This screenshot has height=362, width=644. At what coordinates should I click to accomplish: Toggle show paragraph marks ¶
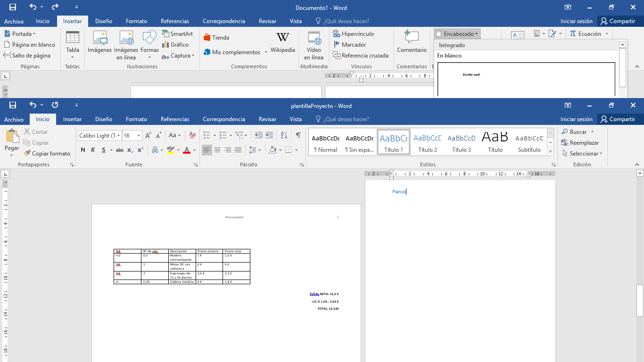coord(298,135)
